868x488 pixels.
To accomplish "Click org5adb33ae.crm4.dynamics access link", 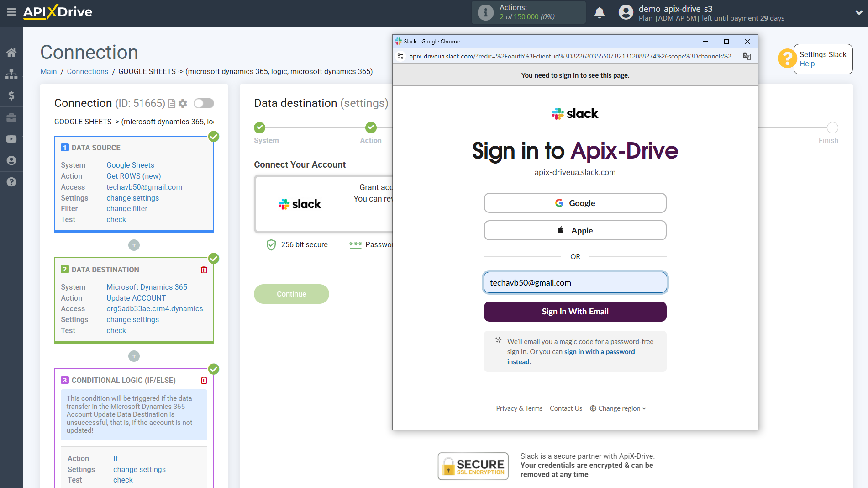I will click(x=155, y=308).
